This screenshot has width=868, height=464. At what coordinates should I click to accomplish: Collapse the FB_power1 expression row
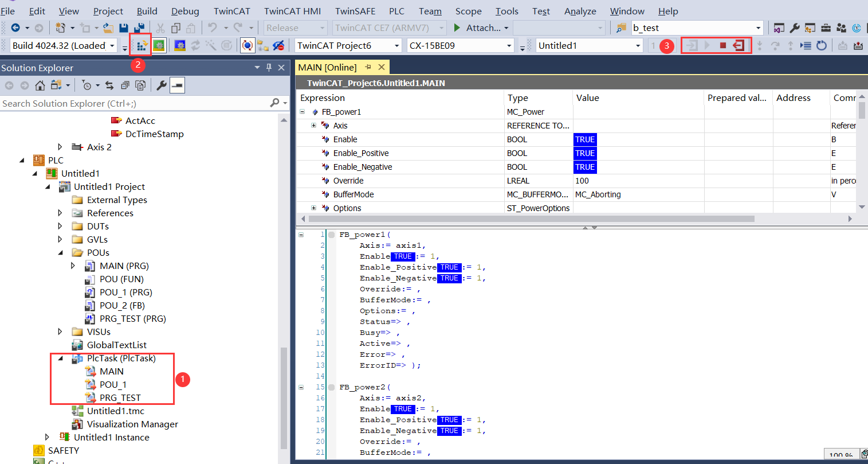pos(302,112)
